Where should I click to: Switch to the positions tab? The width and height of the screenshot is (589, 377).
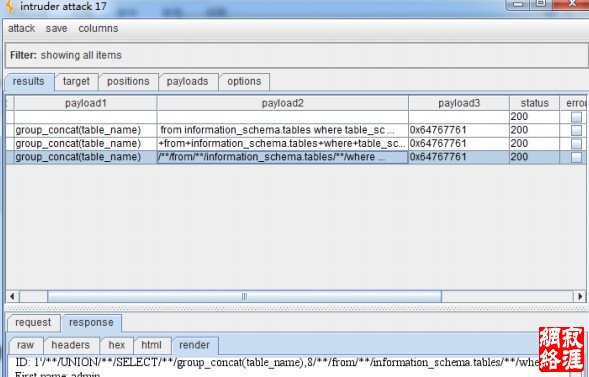click(128, 81)
